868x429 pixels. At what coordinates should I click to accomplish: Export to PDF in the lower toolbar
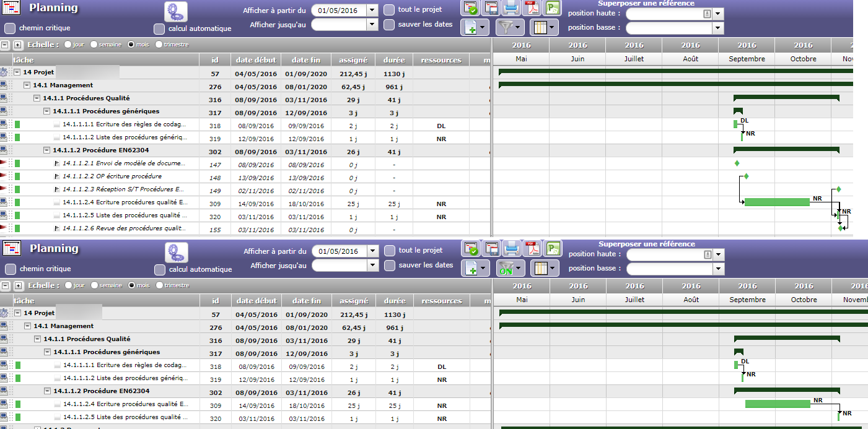[532, 248]
